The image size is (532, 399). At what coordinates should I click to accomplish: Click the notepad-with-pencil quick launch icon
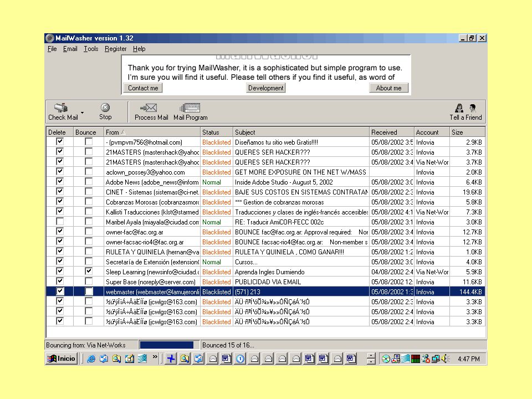point(129,359)
